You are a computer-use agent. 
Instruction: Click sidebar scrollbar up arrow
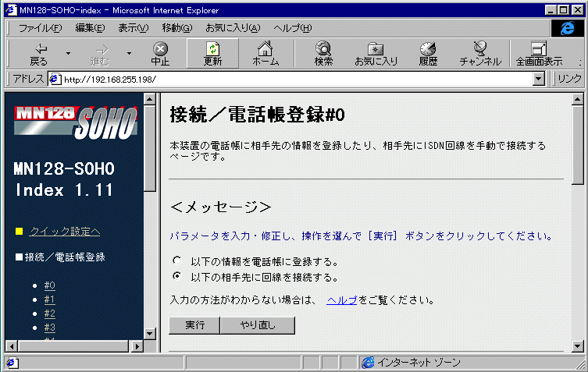point(150,99)
